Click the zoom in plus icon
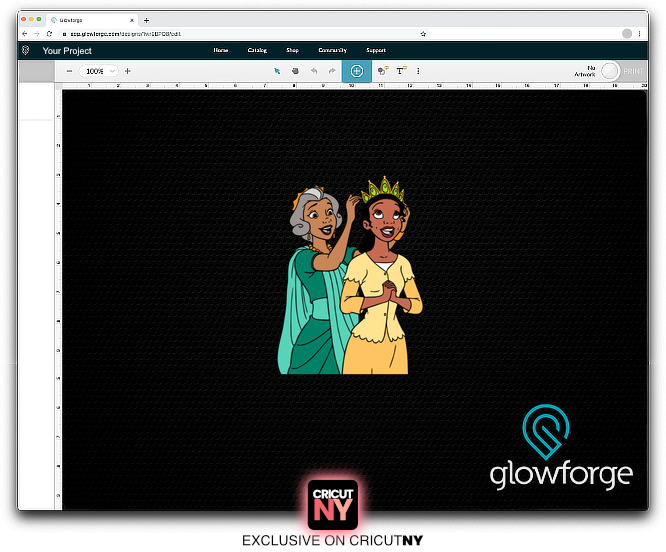 click(x=127, y=71)
